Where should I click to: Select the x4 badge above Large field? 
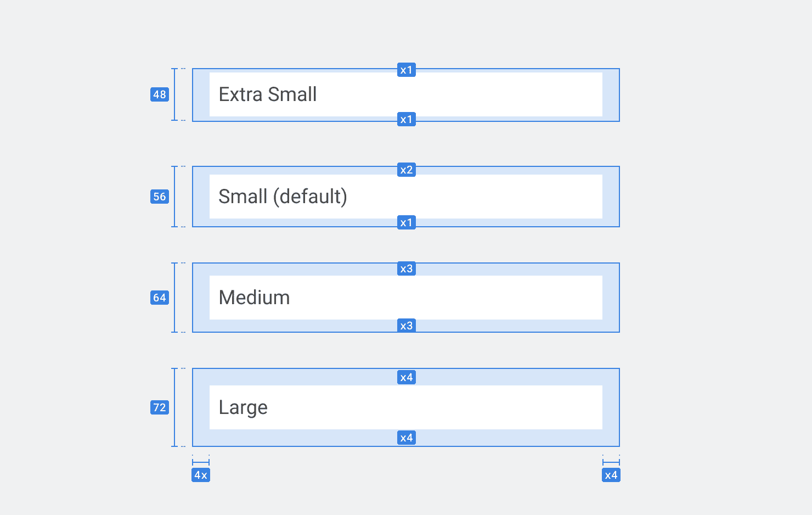(407, 378)
